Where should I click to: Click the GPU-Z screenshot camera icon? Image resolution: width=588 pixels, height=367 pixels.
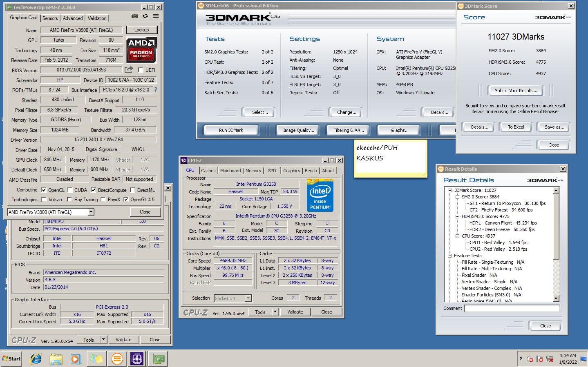click(x=134, y=16)
